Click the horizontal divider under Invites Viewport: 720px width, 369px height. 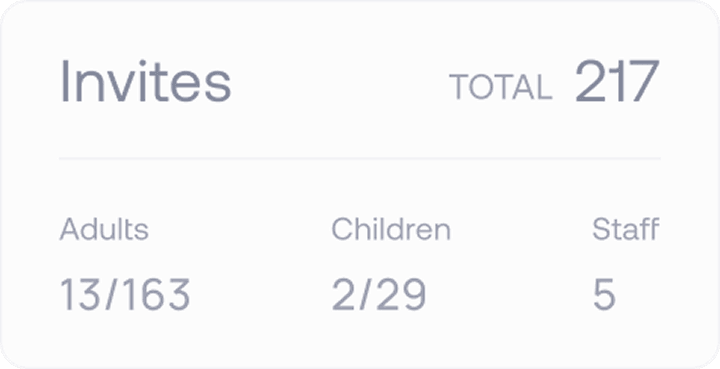[360, 158]
